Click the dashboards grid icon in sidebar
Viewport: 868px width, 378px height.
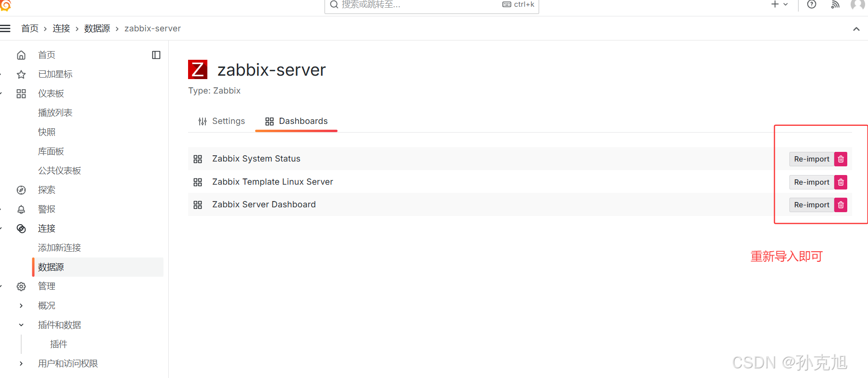[x=21, y=94]
